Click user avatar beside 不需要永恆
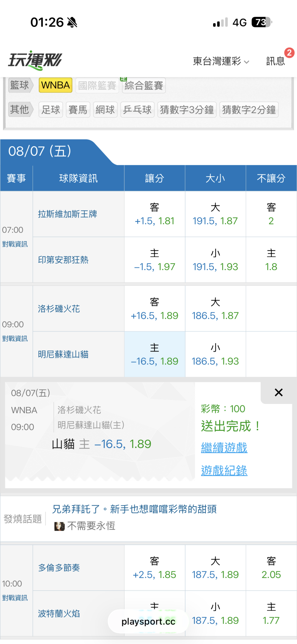The height and width of the screenshot is (644, 297). click(59, 526)
